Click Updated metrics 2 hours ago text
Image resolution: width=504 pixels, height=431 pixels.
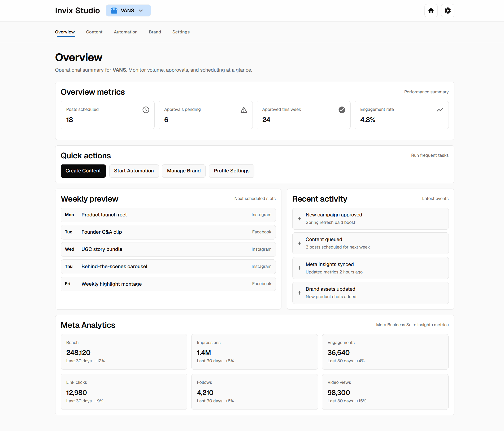pyautogui.click(x=334, y=272)
